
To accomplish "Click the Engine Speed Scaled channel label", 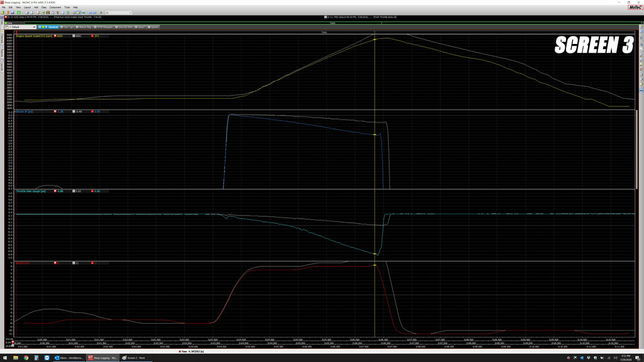I will pyautogui.click(x=34, y=36).
